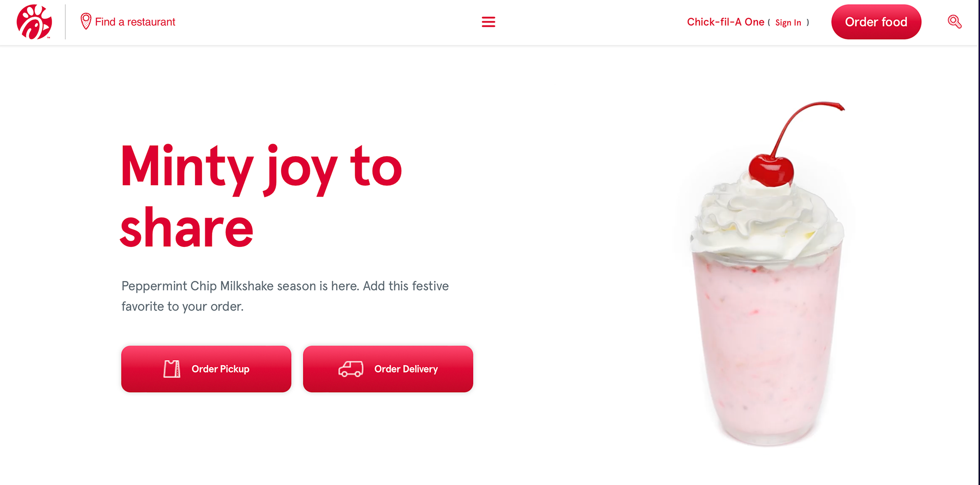
Task: Click the Minty joy to share heading
Action: coord(261,196)
